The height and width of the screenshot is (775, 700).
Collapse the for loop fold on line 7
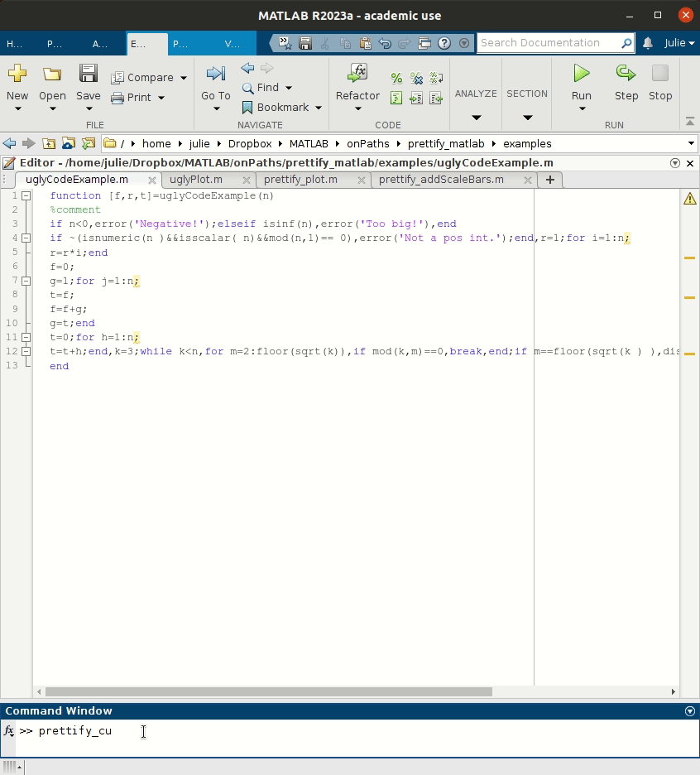[26, 282]
